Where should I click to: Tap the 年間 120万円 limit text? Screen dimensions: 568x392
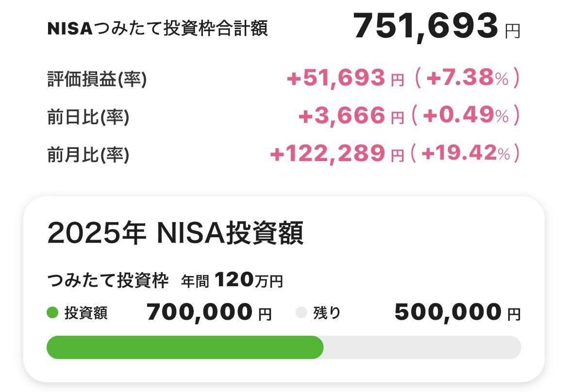tap(232, 280)
